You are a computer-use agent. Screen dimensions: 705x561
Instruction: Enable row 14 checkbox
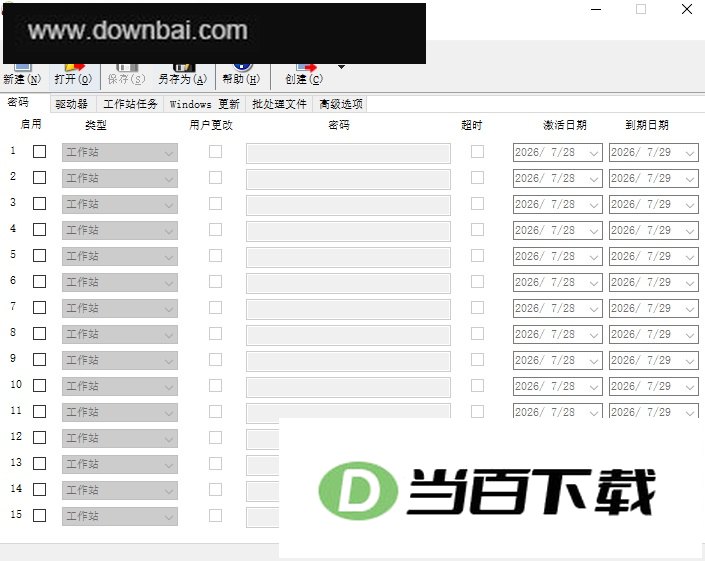click(40, 490)
